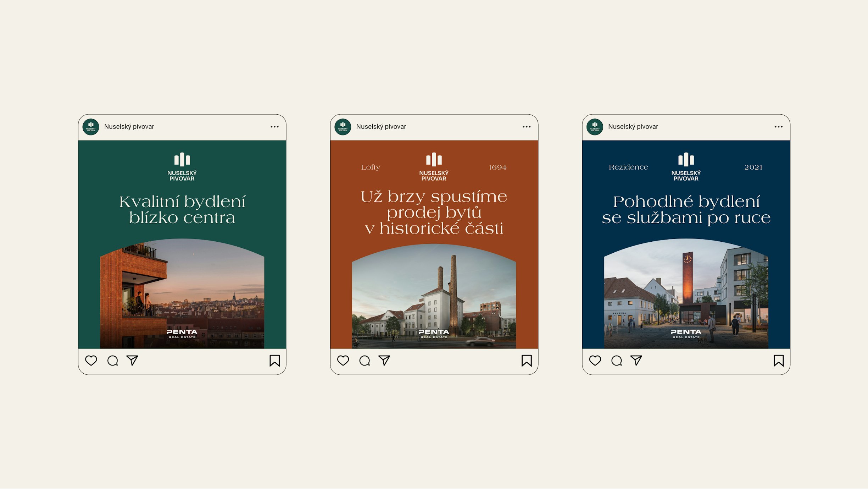Share the orange "prodej bytů" post
This screenshot has height=489, width=868.
[x=384, y=360]
